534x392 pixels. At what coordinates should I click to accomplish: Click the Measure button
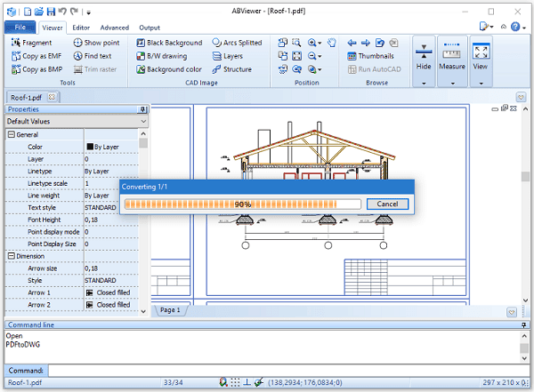452,57
